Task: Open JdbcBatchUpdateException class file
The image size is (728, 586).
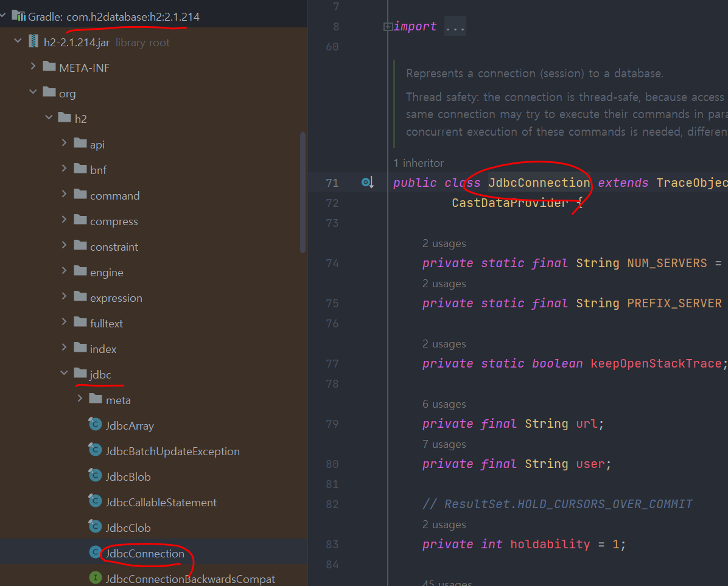Action: [172, 451]
